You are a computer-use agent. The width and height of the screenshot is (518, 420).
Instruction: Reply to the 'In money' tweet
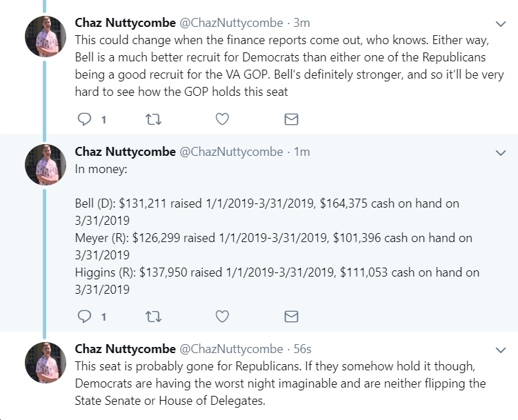(x=84, y=317)
